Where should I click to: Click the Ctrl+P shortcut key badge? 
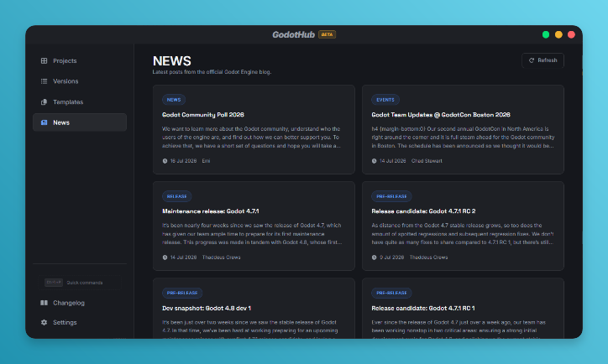point(54,283)
